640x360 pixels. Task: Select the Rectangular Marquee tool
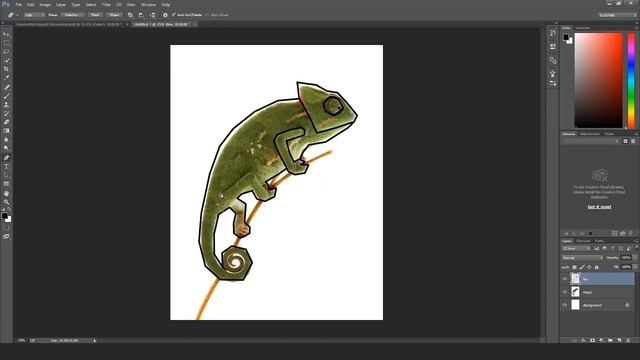[x=6, y=43]
